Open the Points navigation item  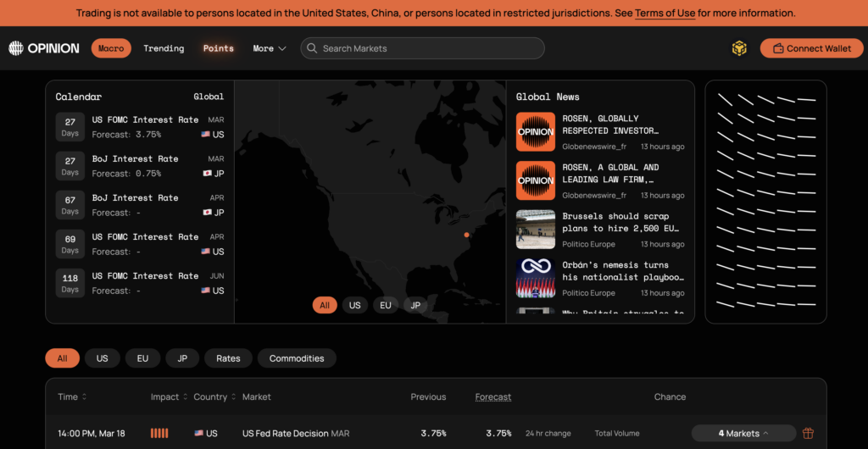click(x=218, y=48)
